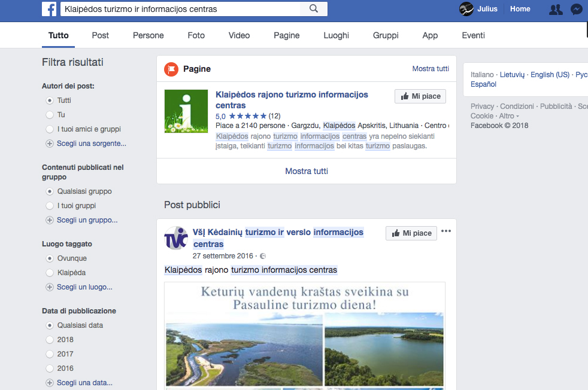Open three-dot post options menu
Screen dimensions: 588x390
coord(446,231)
